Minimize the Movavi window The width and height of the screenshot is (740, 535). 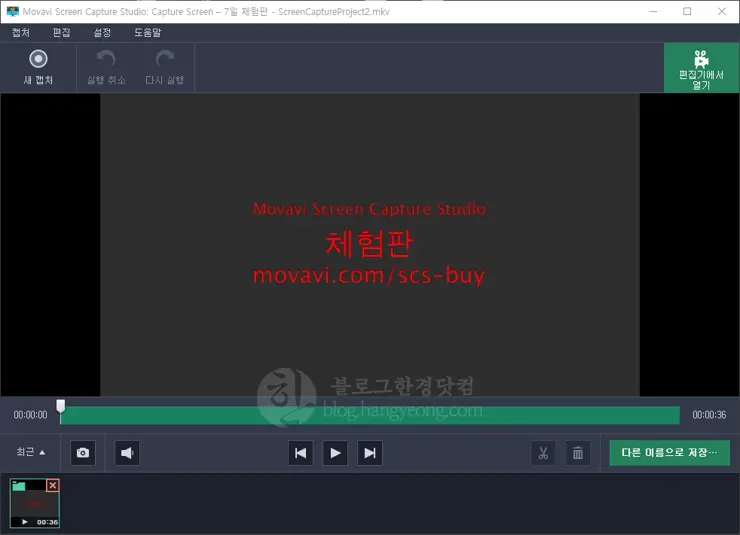point(653,11)
